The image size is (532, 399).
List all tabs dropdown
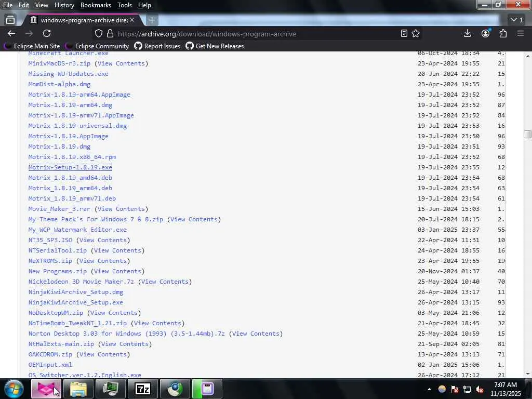[517, 20]
